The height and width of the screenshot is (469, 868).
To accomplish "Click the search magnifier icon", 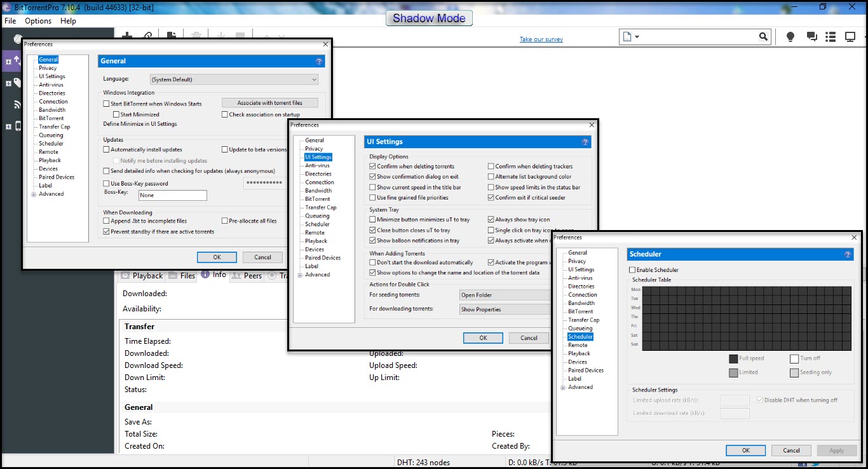I will tap(763, 37).
